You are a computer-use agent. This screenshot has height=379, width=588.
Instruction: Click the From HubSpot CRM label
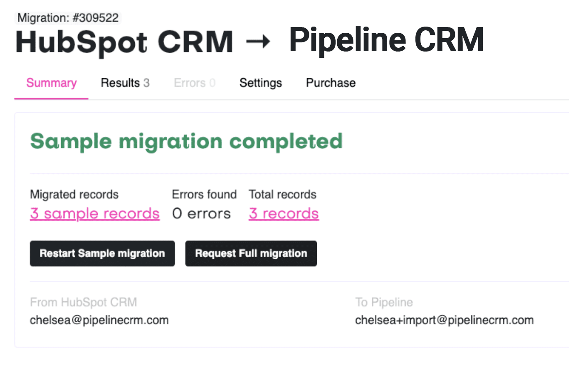pos(83,302)
